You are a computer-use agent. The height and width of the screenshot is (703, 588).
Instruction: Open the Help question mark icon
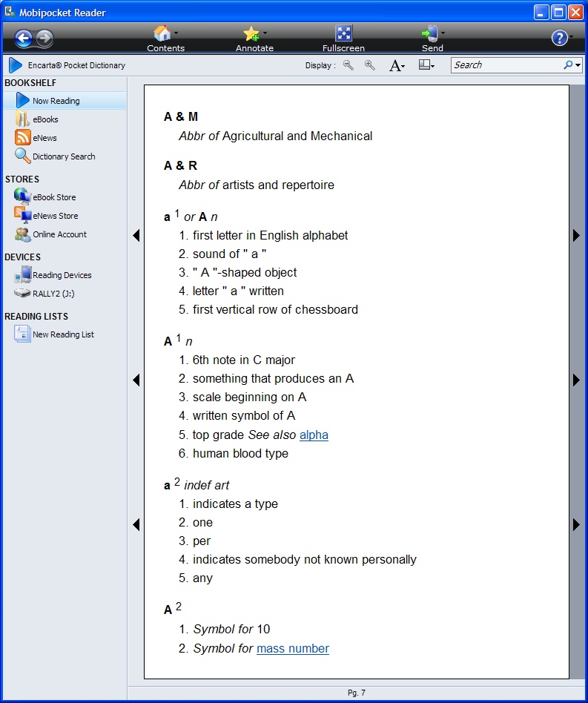tap(559, 38)
